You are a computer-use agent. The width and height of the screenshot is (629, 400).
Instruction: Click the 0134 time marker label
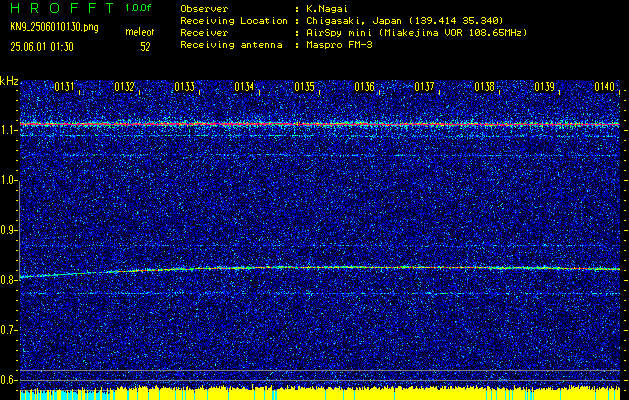(x=244, y=86)
